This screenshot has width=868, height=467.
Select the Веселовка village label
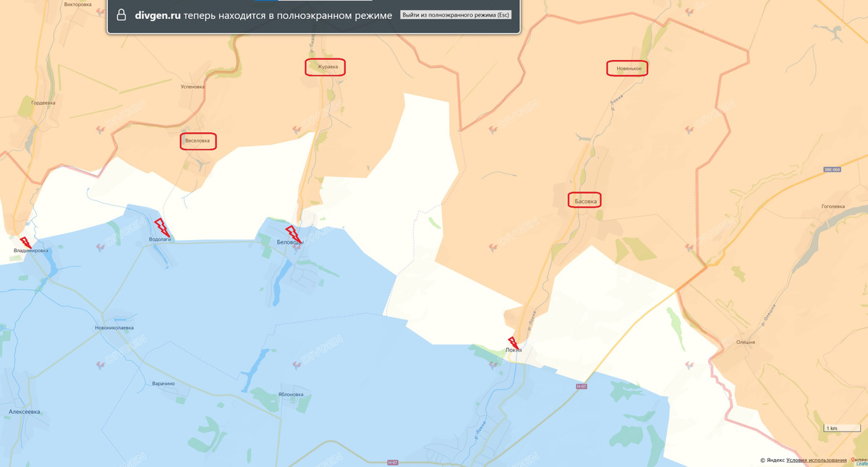(x=197, y=140)
